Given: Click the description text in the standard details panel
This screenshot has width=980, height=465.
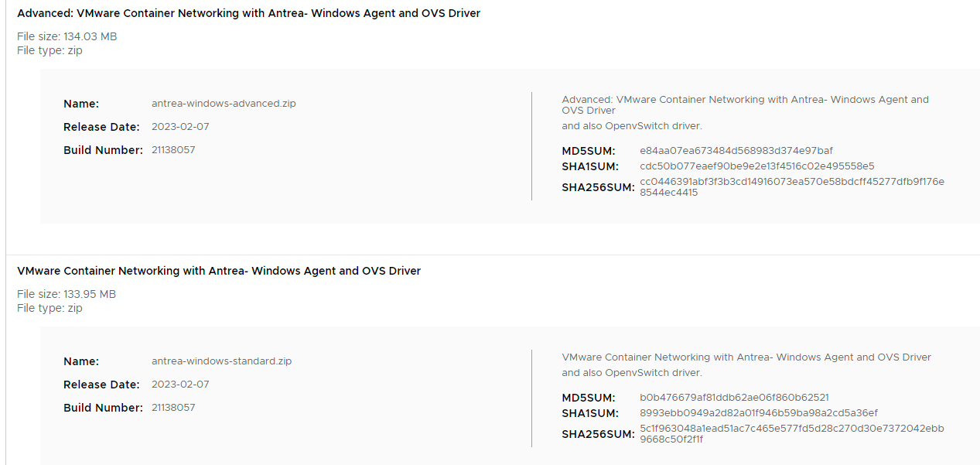Looking at the screenshot, I should (x=746, y=357).
